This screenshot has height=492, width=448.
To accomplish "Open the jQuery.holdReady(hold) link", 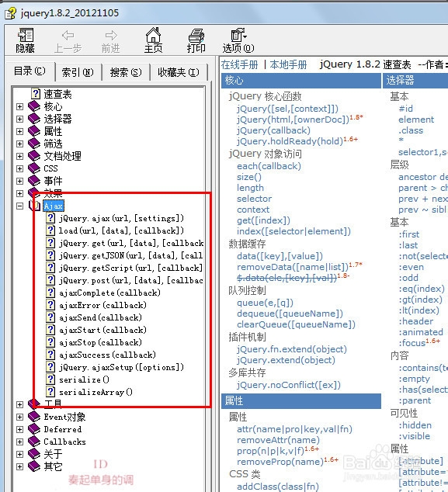I will pos(290,141).
